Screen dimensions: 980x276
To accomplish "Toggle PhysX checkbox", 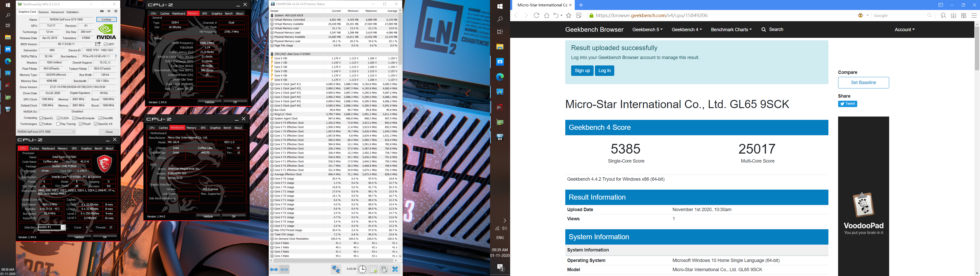I will click(x=81, y=124).
